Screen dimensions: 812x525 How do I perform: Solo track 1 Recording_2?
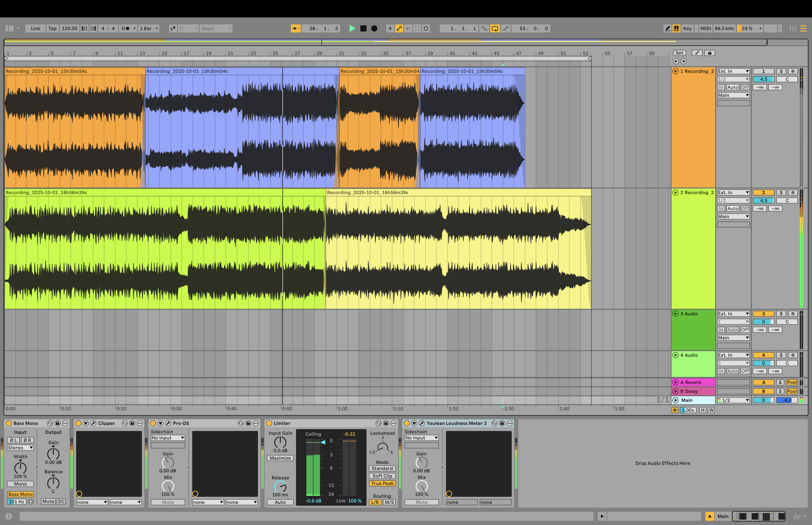pyautogui.click(x=781, y=71)
